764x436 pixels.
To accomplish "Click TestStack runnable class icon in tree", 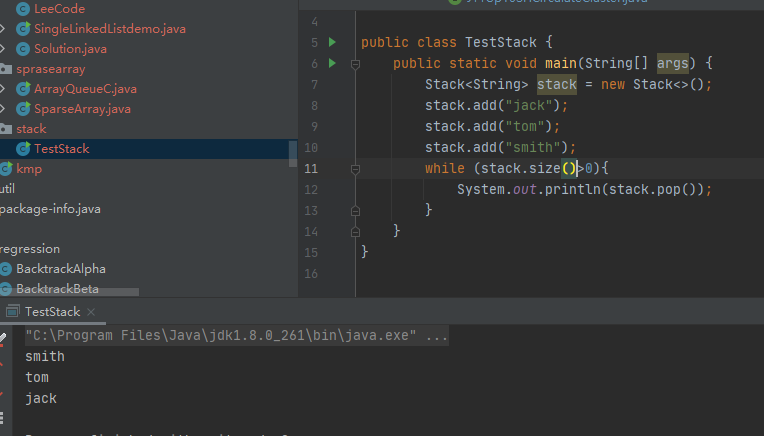I will pos(23,149).
